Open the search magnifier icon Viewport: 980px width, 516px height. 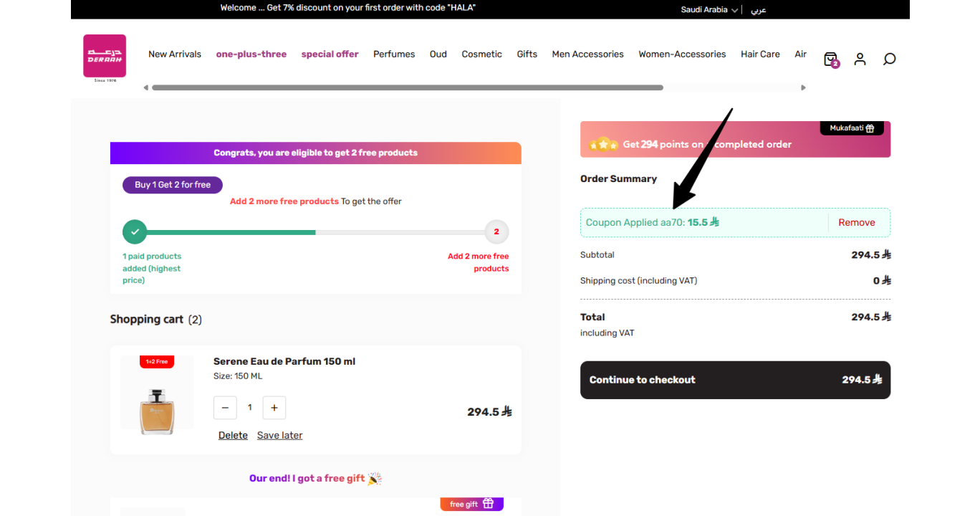pyautogui.click(x=889, y=59)
